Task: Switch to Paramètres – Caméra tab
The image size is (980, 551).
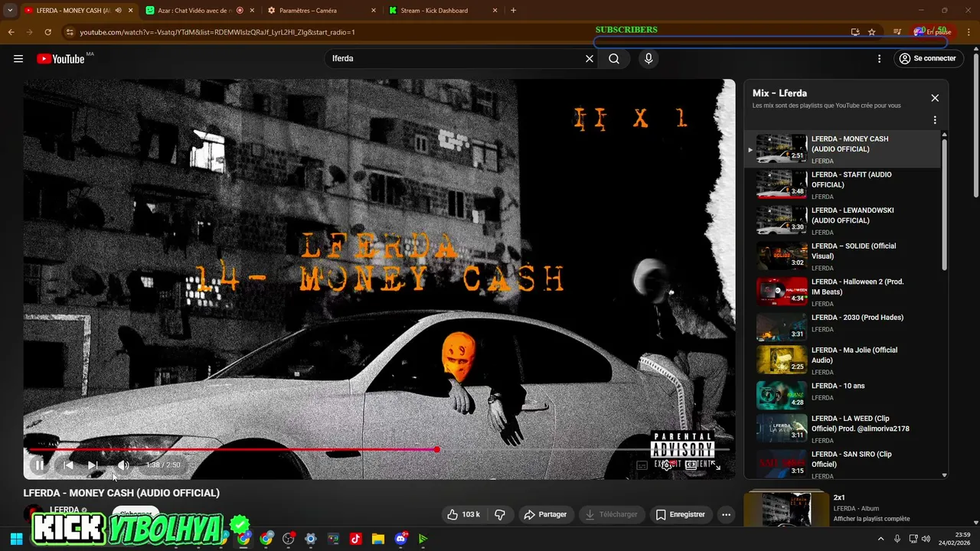Action: click(x=322, y=11)
